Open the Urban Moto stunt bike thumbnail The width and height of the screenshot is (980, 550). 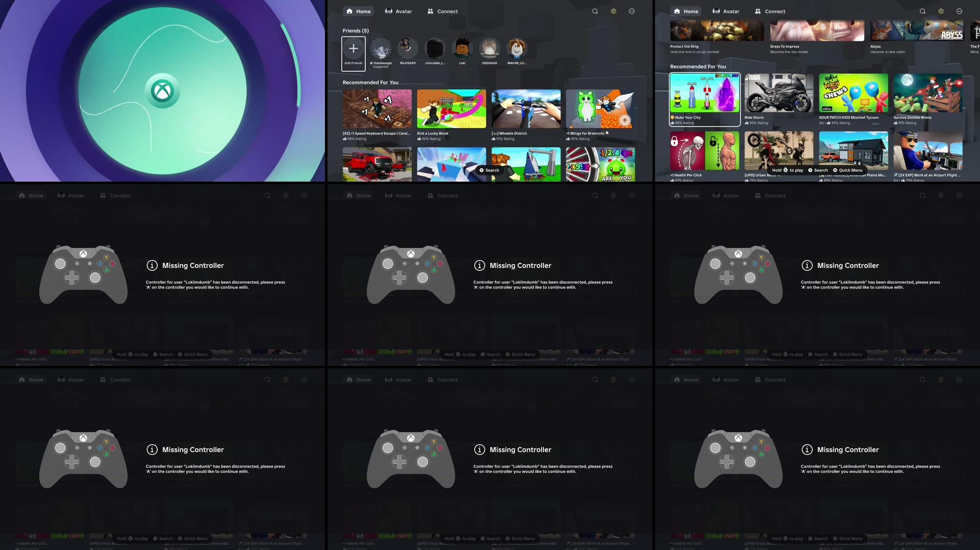click(779, 151)
